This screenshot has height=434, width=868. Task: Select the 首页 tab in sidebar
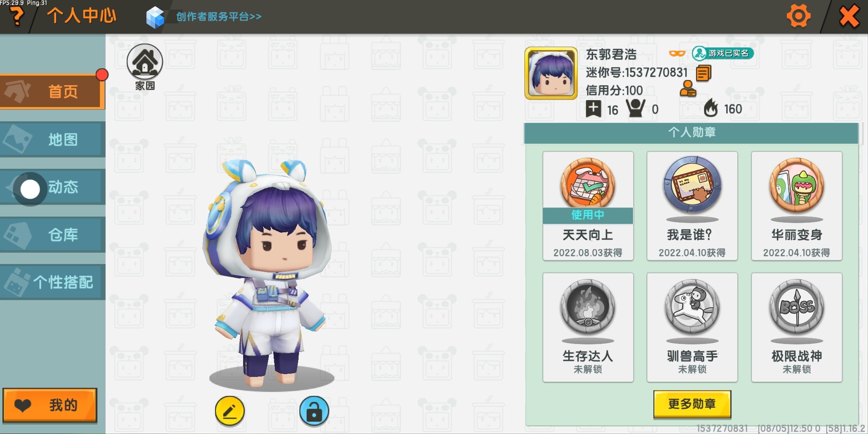point(52,91)
